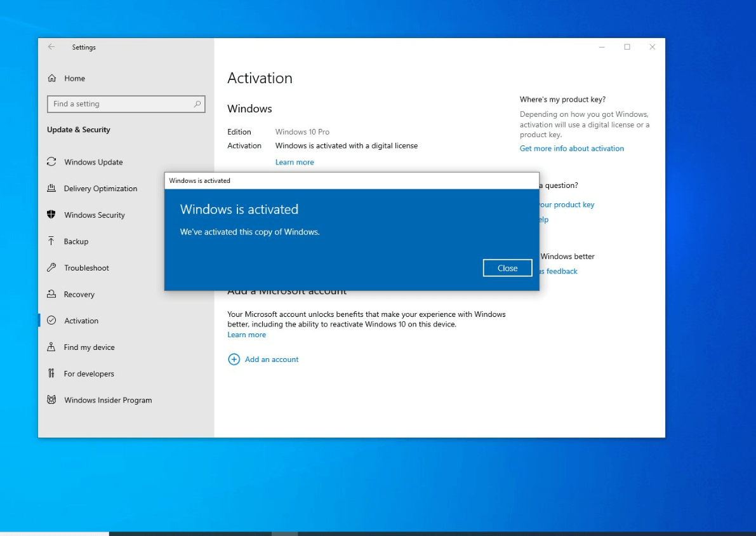Select the Delivery Optimization icon

point(51,189)
